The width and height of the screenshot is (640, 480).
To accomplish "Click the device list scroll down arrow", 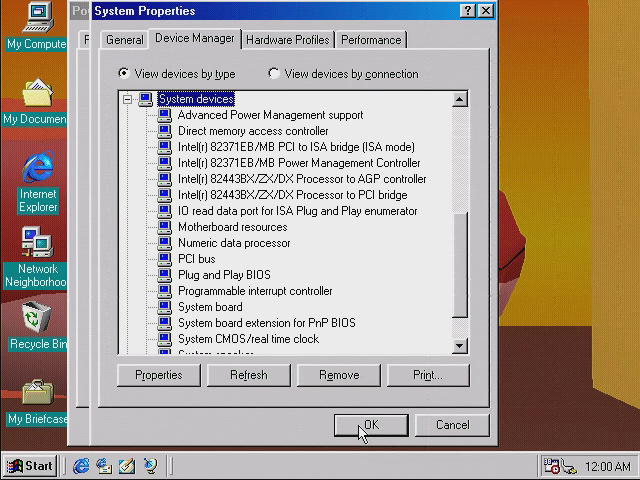I will [460, 346].
